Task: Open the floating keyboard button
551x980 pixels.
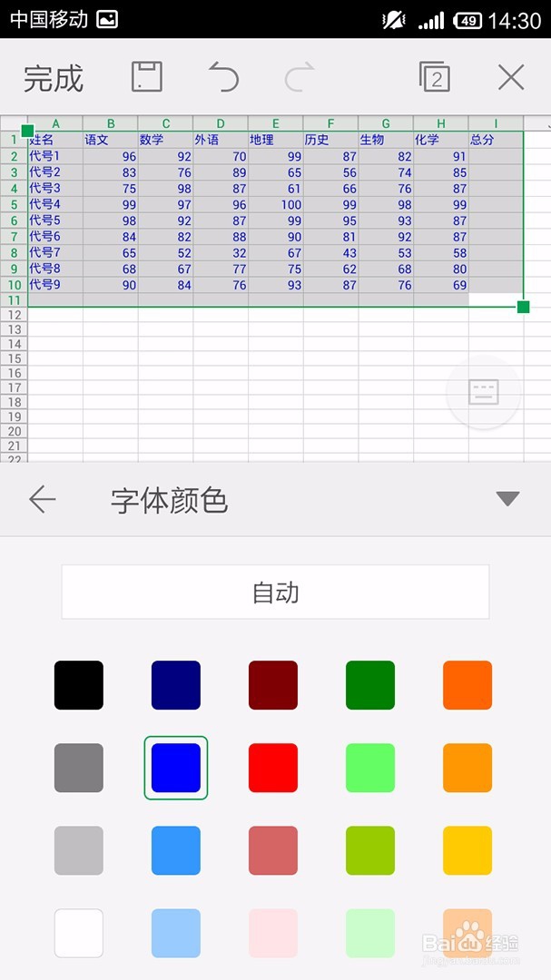Action: point(484,392)
